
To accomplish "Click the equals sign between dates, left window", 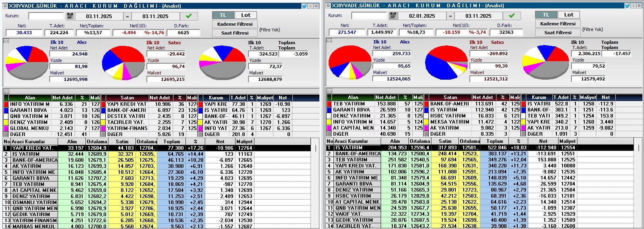I will click(127, 17).
